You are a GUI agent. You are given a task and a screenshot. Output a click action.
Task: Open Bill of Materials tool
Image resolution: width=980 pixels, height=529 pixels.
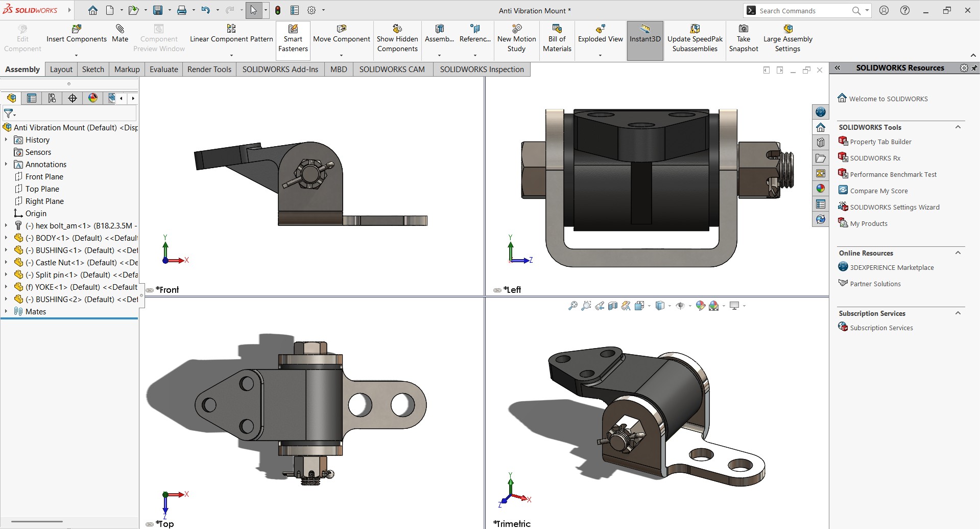[x=557, y=38]
